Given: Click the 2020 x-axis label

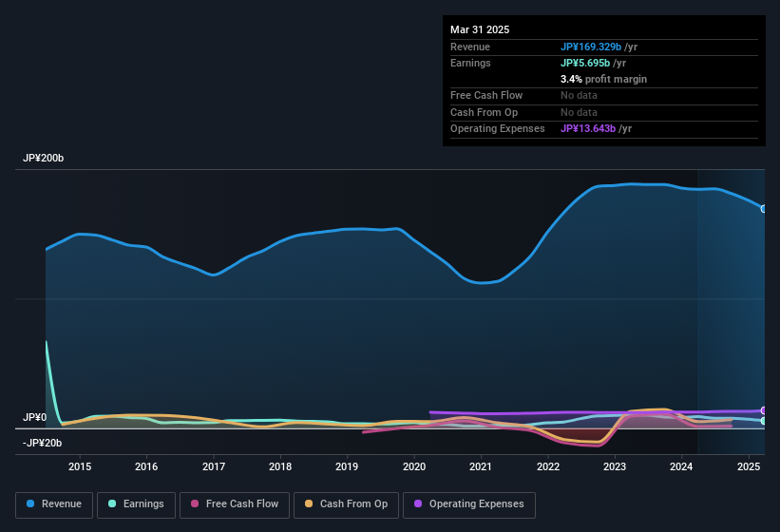Looking at the screenshot, I should click(414, 466).
